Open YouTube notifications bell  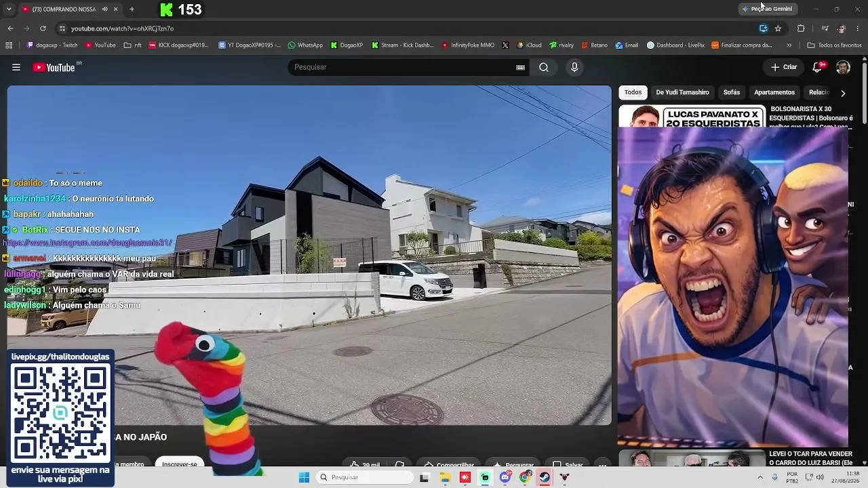(x=818, y=67)
